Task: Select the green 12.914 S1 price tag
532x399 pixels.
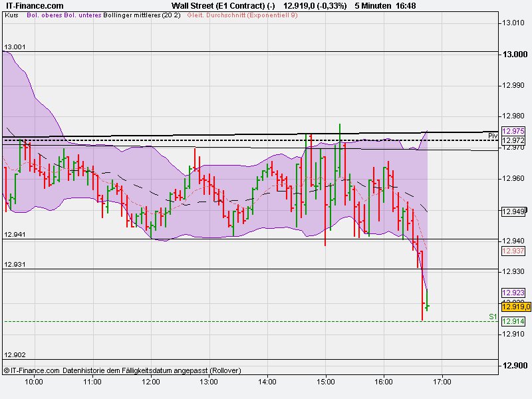Action: (512, 321)
